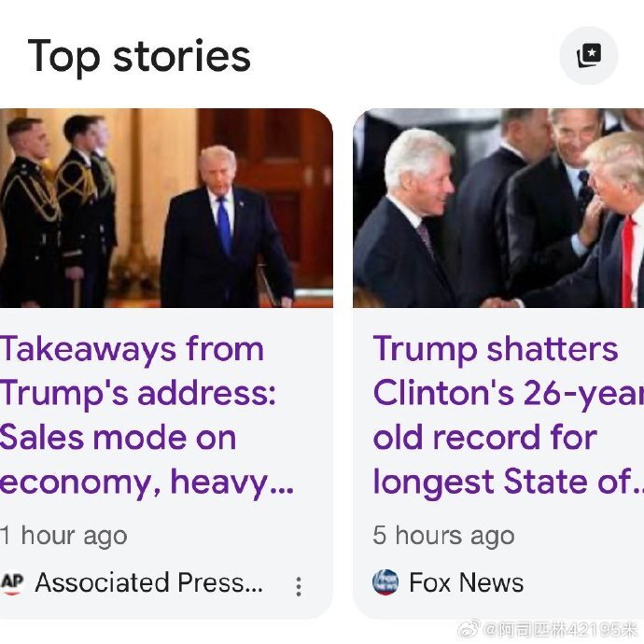Select the 'Top stories' heading
The image size is (644, 644).
pos(139,56)
